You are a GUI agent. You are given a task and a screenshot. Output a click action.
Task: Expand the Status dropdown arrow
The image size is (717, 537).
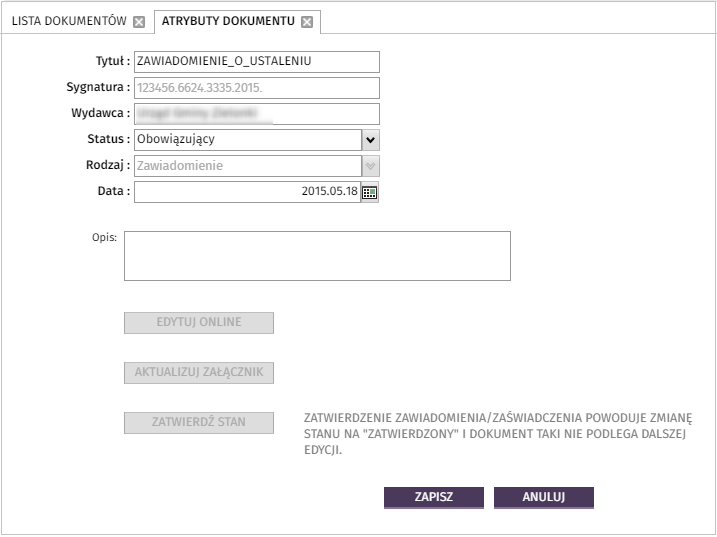pos(371,140)
